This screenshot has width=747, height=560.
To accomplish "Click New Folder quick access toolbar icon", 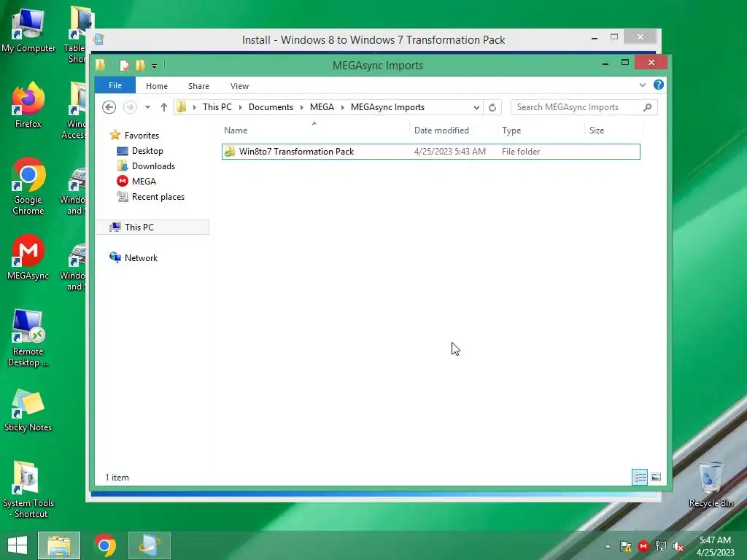I will pos(140,65).
